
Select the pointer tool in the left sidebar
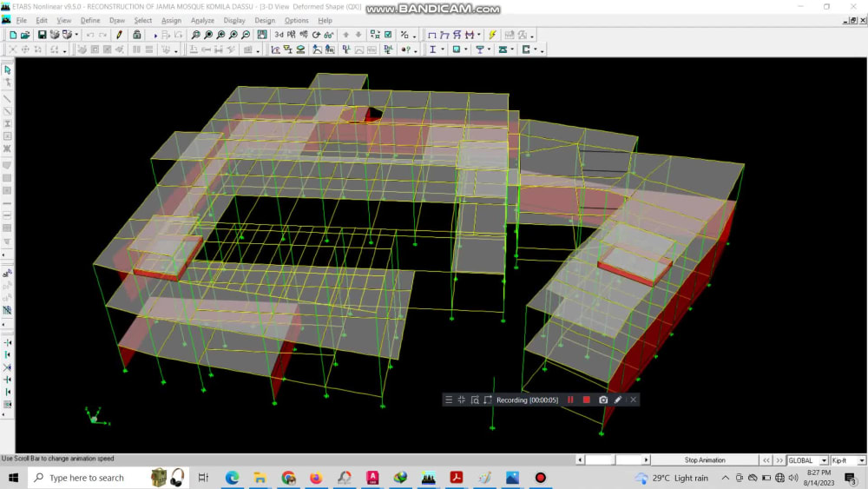point(7,70)
